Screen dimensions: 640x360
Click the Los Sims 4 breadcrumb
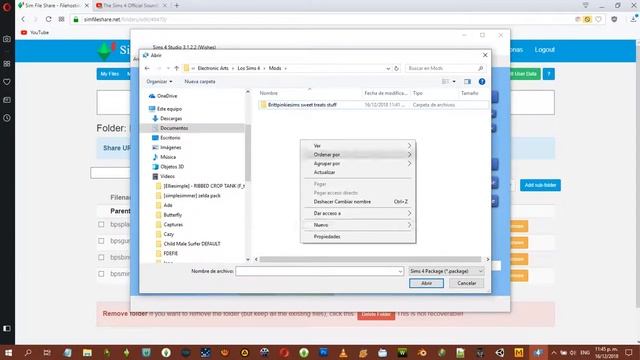(x=249, y=69)
